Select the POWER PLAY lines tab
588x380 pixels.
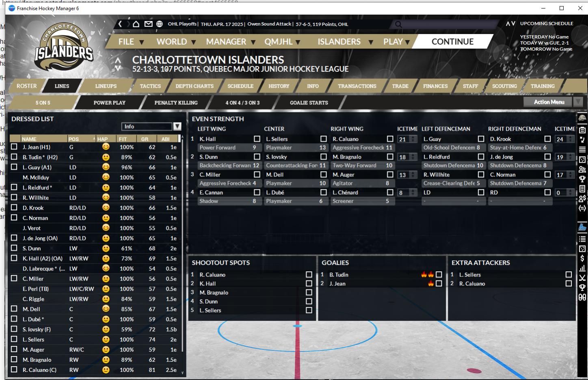(x=110, y=103)
